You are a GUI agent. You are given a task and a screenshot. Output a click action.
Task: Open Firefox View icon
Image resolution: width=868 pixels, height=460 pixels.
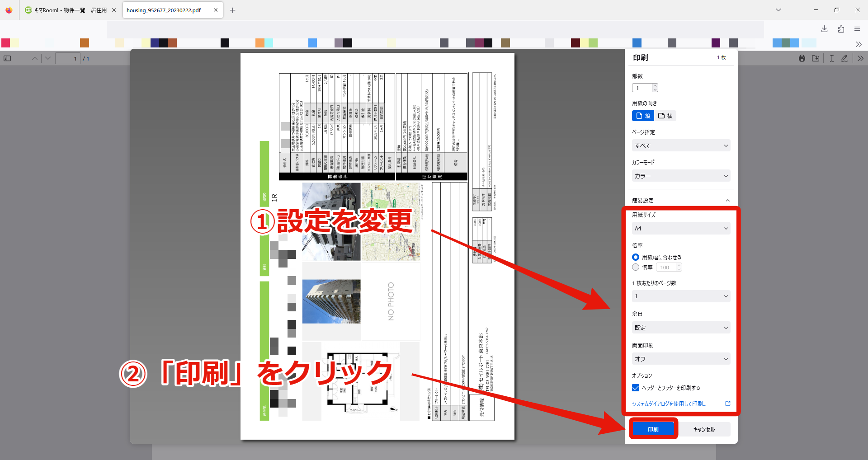pos(9,10)
